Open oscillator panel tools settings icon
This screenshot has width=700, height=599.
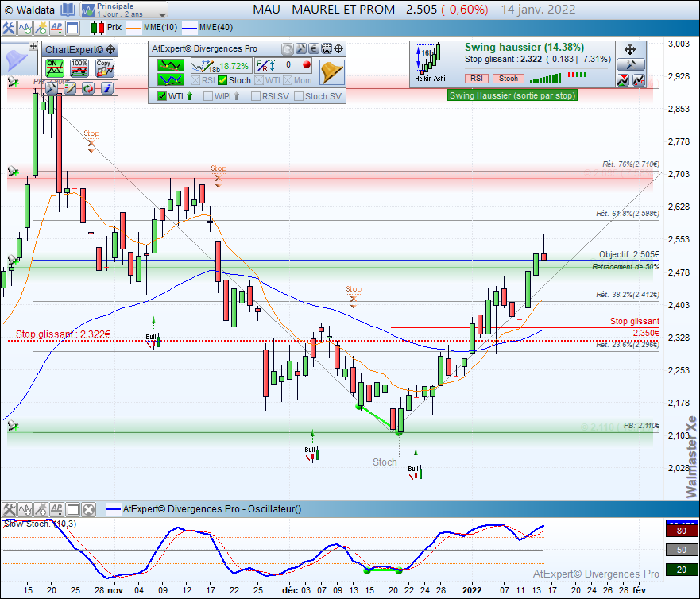click(9, 509)
